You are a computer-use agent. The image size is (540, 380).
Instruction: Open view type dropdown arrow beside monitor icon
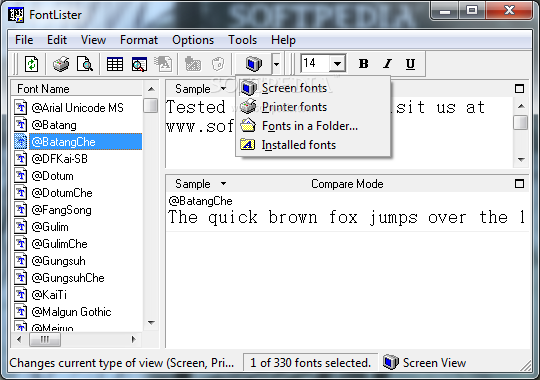[276, 64]
